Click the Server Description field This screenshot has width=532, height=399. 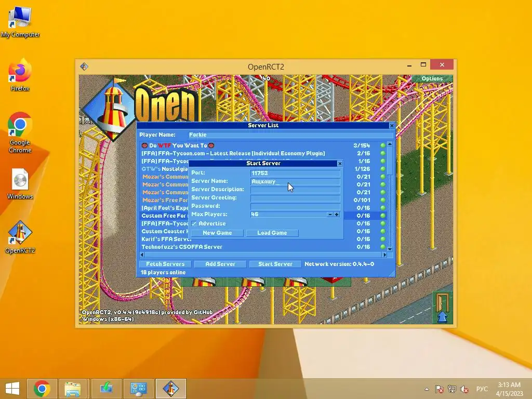(x=295, y=190)
